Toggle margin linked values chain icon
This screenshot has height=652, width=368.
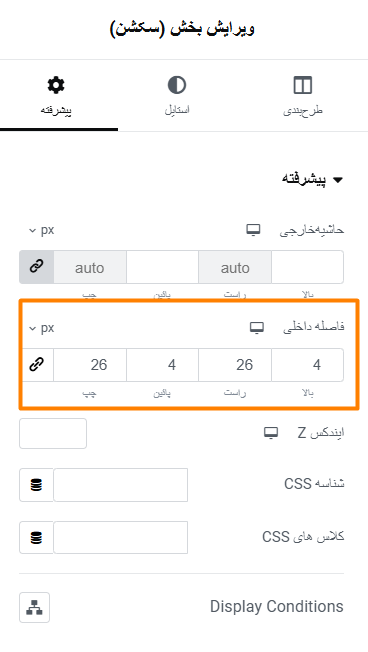pyautogui.click(x=37, y=267)
